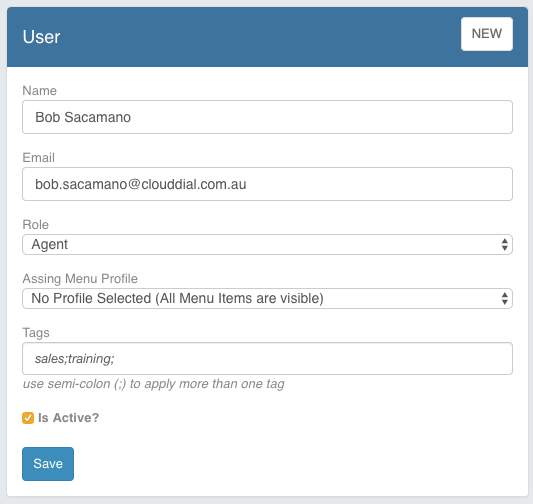Click the 'sales;training;' text in Tags

click(x=75, y=359)
